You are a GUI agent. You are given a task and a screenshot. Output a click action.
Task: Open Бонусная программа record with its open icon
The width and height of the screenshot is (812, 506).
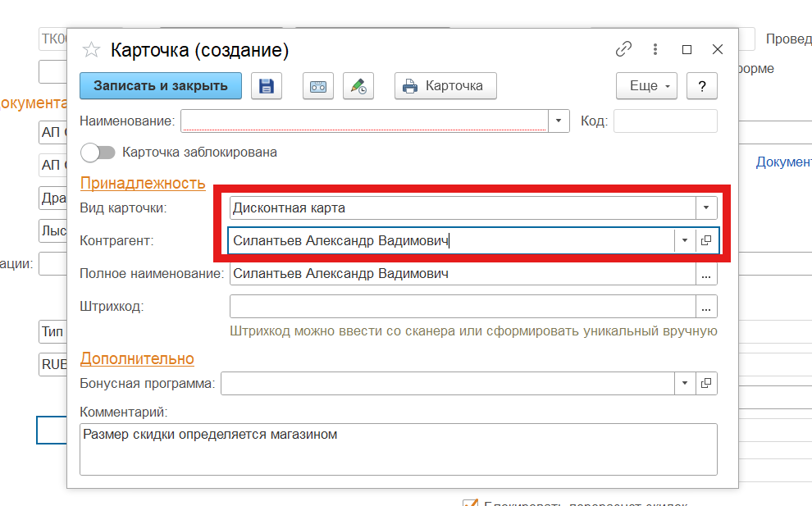[x=706, y=383]
